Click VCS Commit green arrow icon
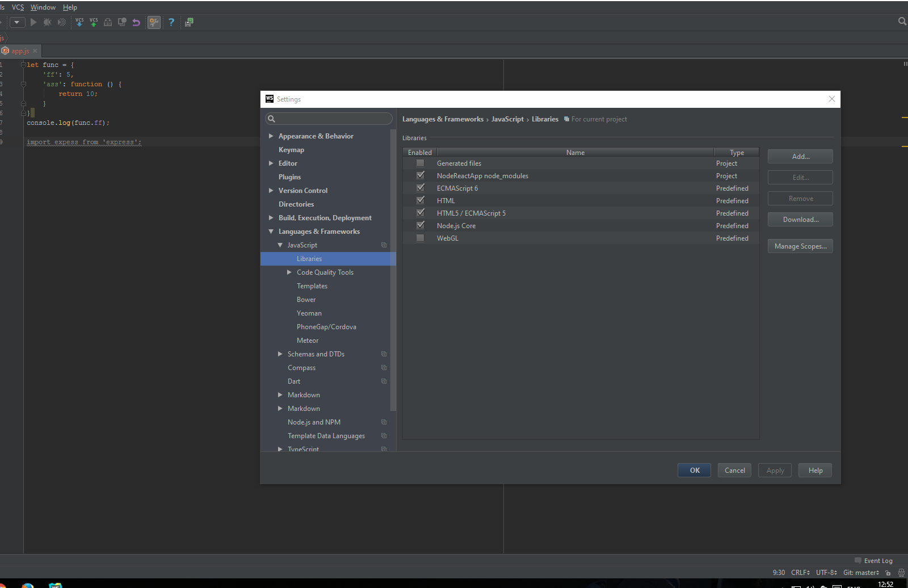The height and width of the screenshot is (588, 908). [94, 22]
